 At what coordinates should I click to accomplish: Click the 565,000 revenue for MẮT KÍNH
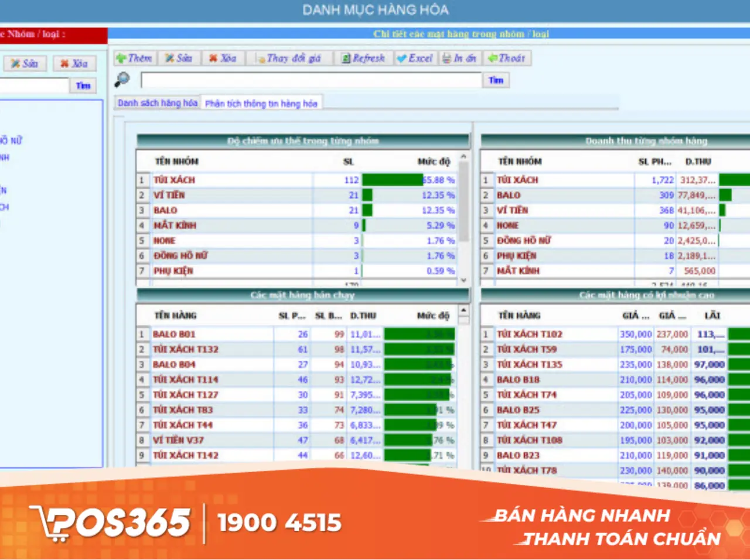pyautogui.click(x=700, y=271)
